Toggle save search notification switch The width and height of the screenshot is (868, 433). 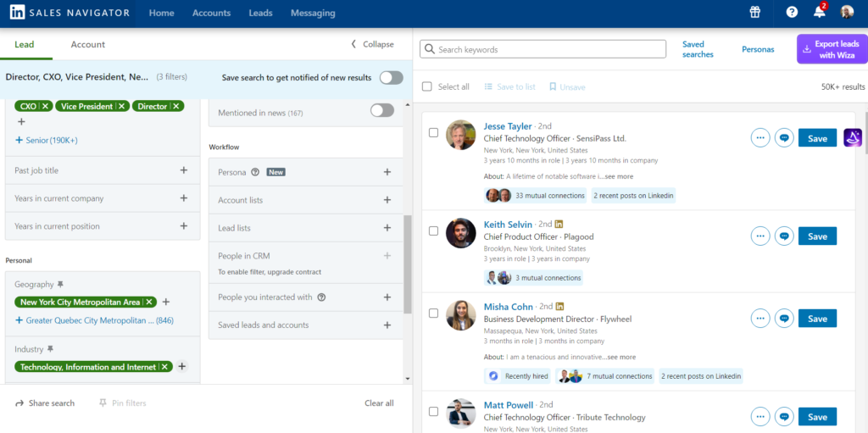pos(392,77)
